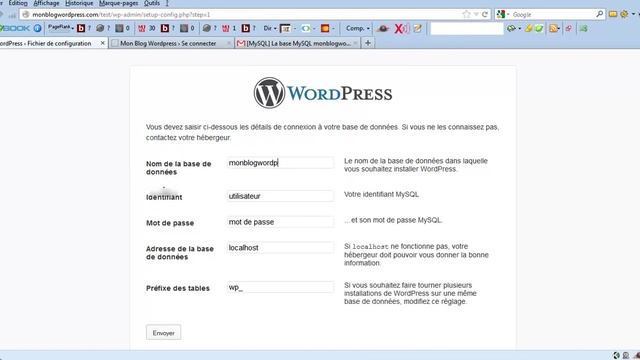The width and height of the screenshot is (640, 360).
Task: Open the dropdown arrow after gear icon
Action: pos(633,14)
